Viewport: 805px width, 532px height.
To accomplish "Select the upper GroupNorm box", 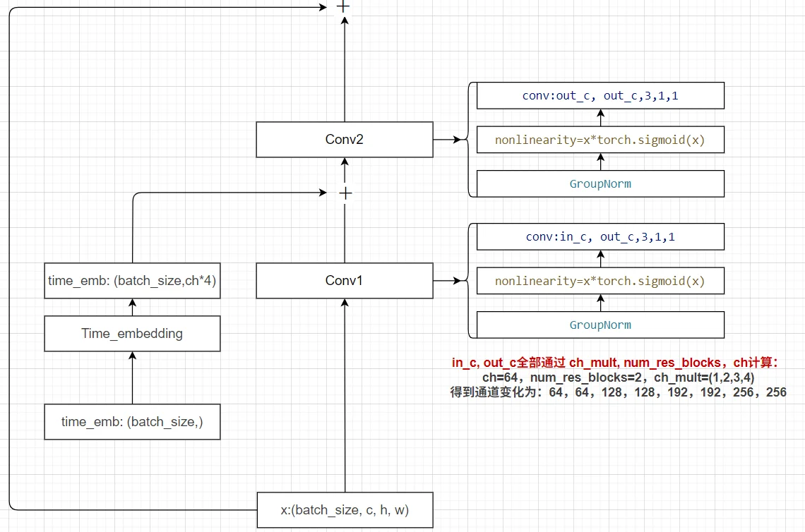I will click(x=600, y=183).
